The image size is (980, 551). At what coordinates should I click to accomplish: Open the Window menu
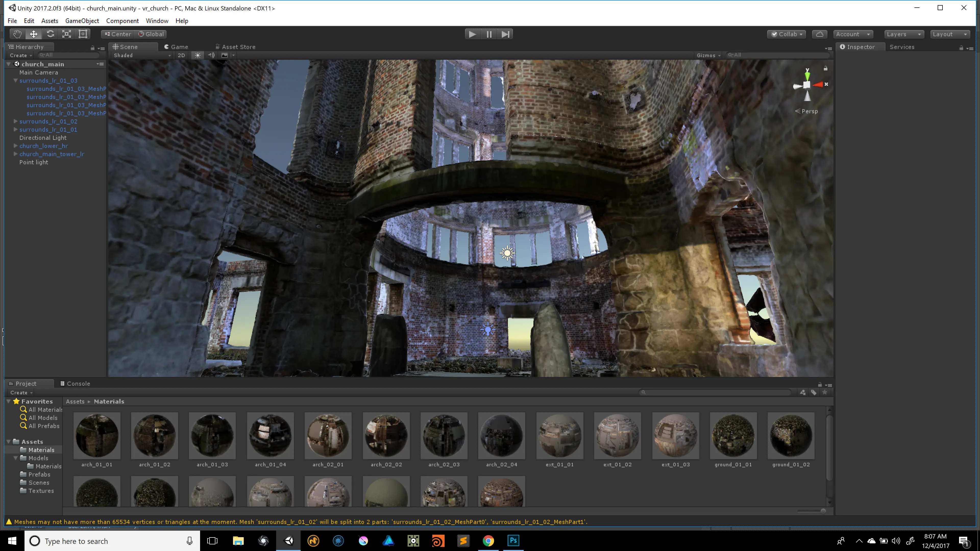coord(157,21)
